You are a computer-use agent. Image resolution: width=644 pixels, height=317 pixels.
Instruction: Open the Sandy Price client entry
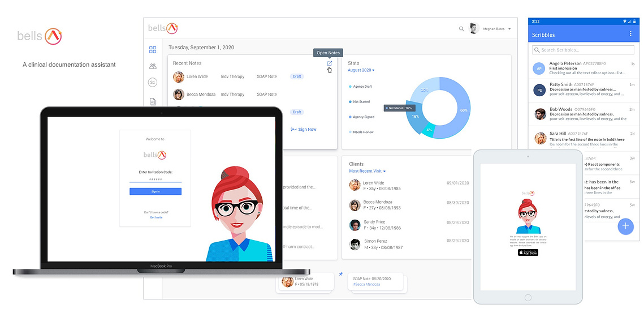(409, 225)
